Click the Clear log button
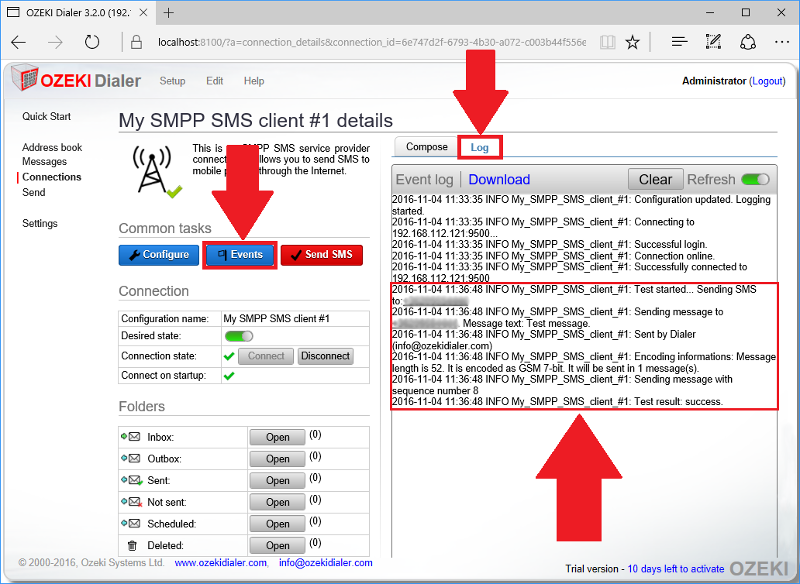Viewport: 800px width, 584px height. click(655, 179)
